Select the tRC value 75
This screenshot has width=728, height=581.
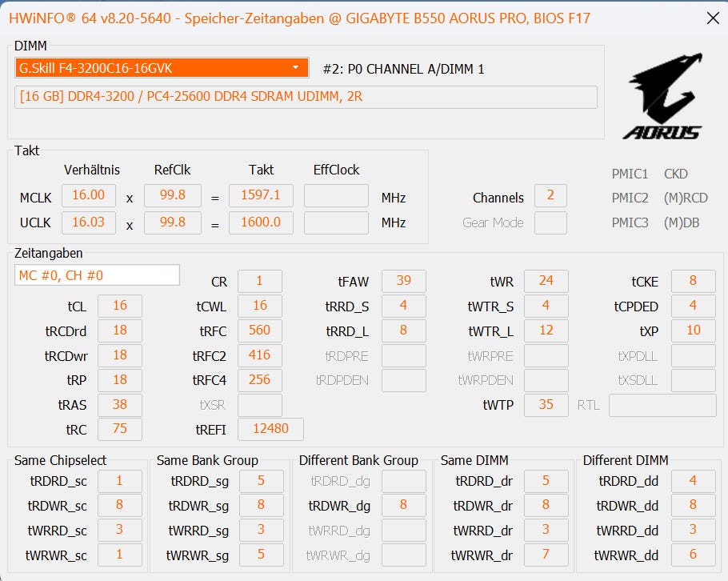tap(120, 429)
